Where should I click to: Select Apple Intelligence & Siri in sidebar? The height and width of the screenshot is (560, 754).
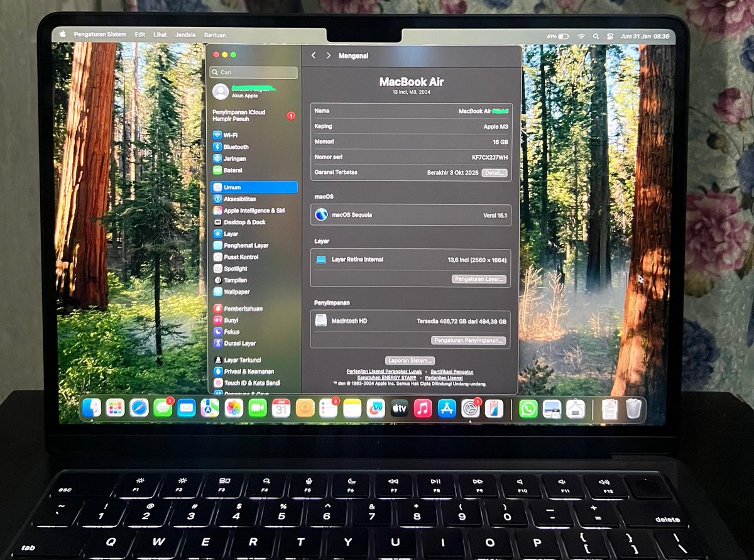[x=254, y=211]
